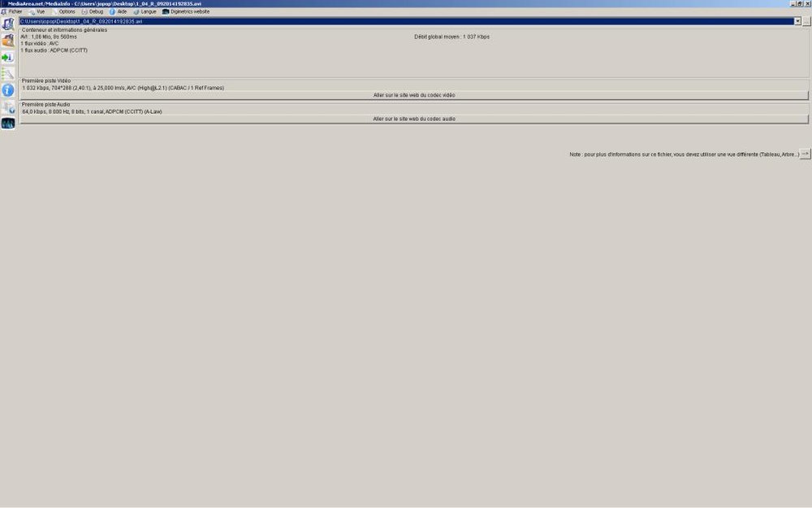Click the '1 flux audio : ADPCM (CCITT)' text
This screenshot has height=508, width=812.
[x=54, y=50]
